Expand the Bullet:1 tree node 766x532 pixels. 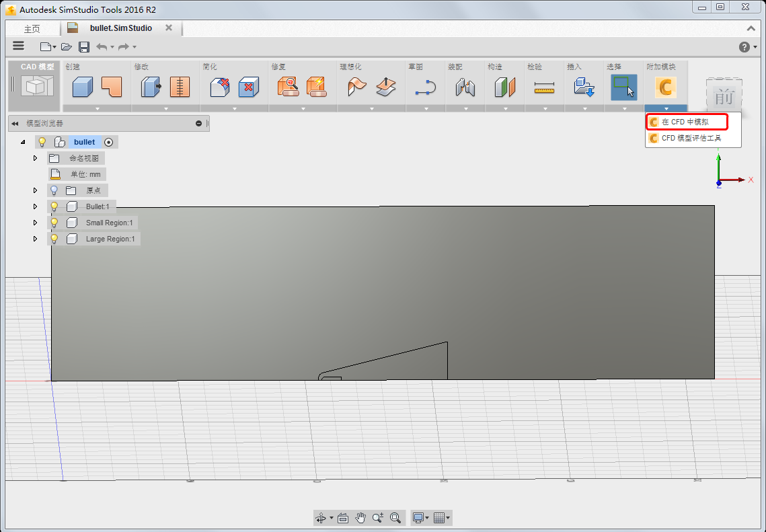pos(35,206)
